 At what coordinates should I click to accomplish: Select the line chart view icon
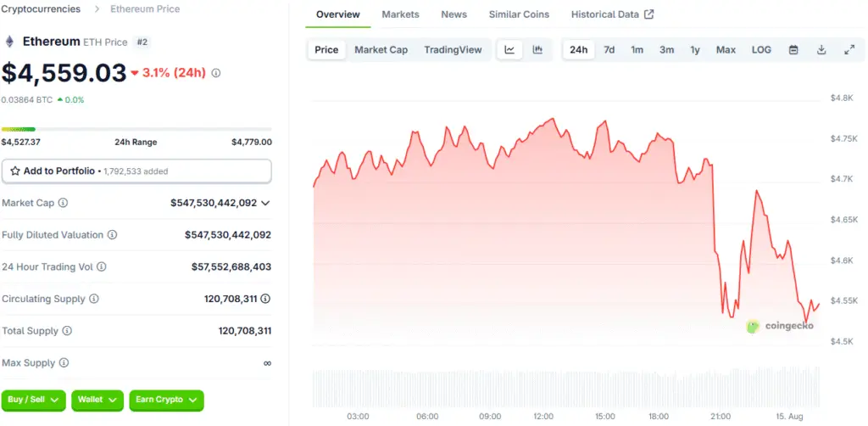[x=509, y=50]
